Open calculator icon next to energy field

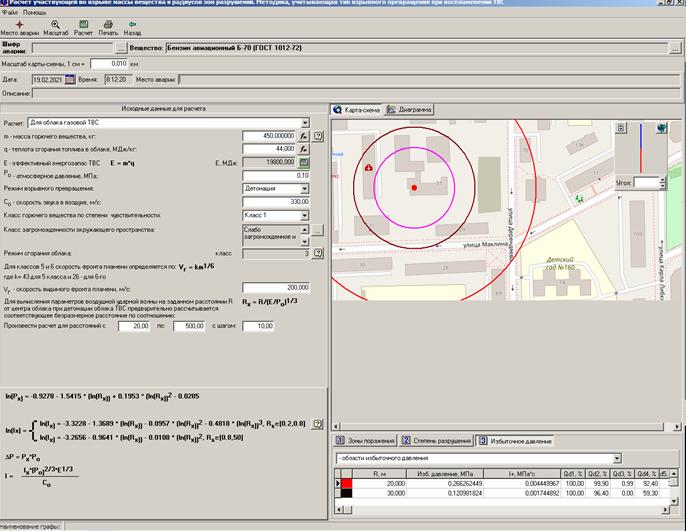304,161
